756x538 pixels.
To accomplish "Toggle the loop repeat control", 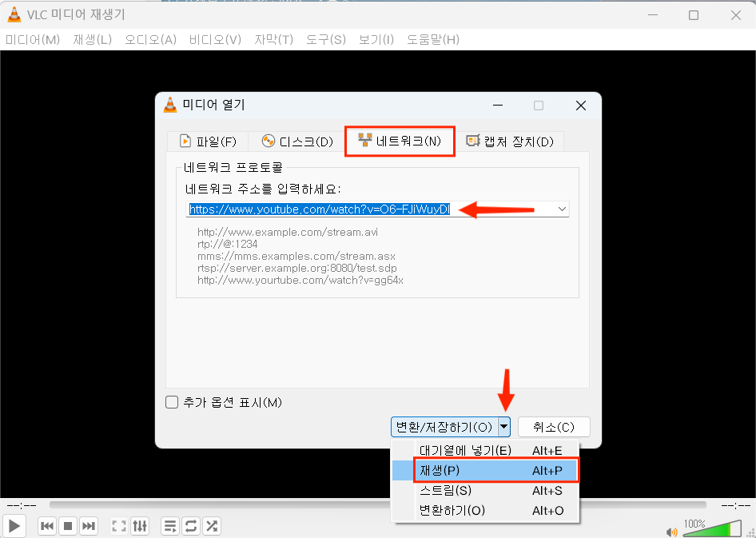I will (190, 526).
